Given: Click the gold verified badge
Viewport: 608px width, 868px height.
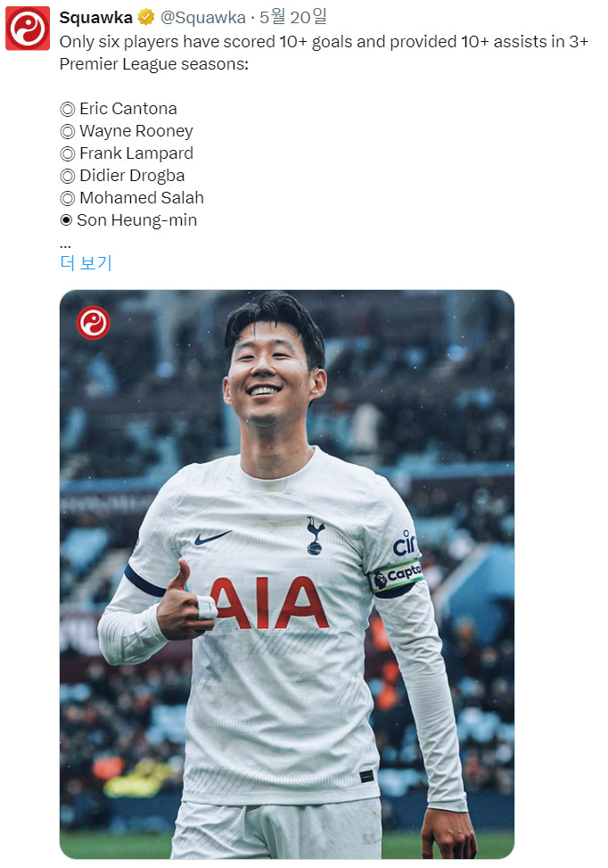Looking at the screenshot, I should 146,18.
